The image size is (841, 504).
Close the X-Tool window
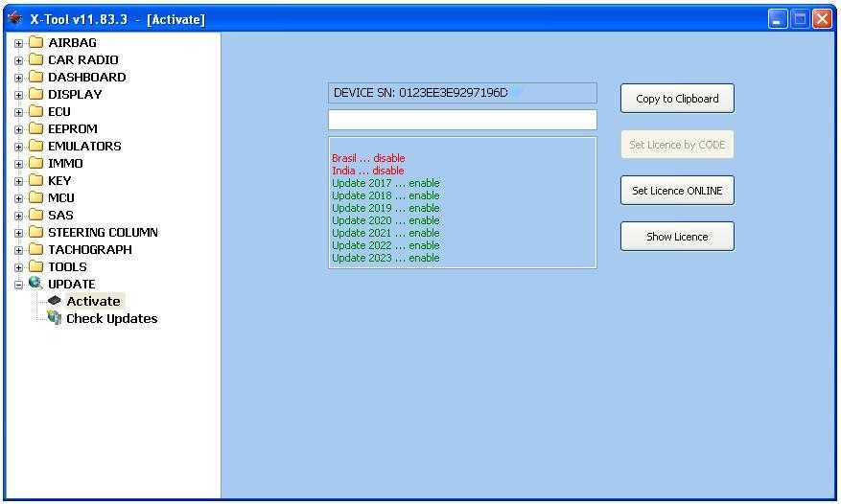tap(822, 19)
